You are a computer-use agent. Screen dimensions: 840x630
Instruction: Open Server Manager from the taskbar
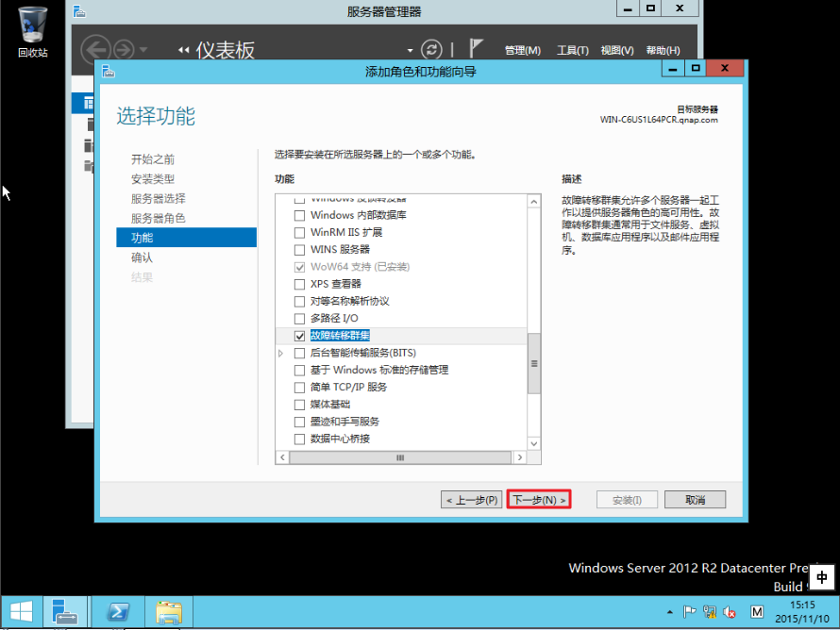(x=65, y=611)
